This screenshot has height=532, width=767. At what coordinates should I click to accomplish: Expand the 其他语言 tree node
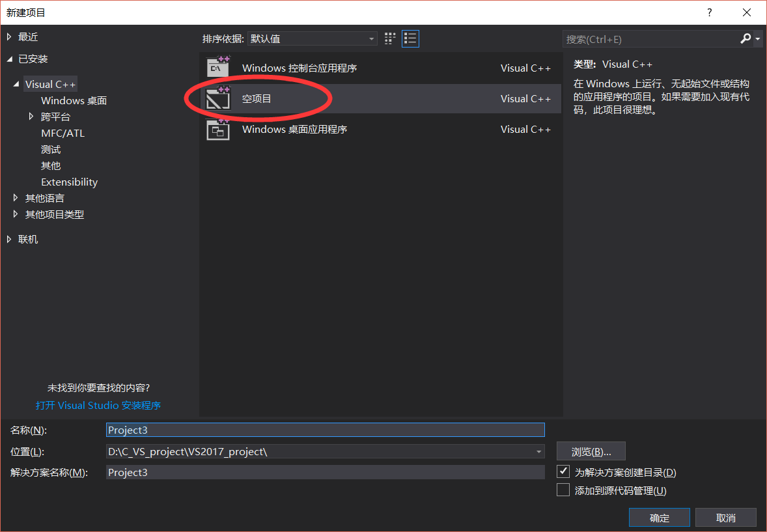[x=16, y=198]
